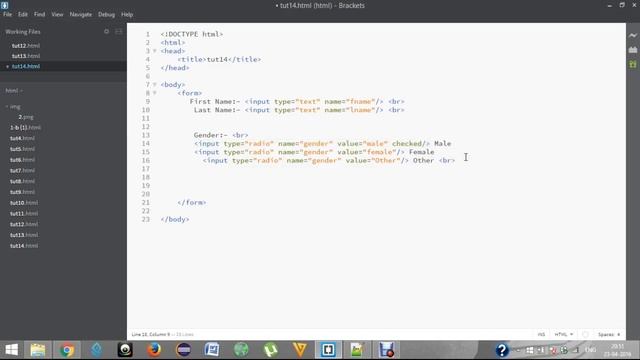The height and width of the screenshot is (360, 640).
Task: Switch to Brackets taskbar button
Action: (328, 350)
